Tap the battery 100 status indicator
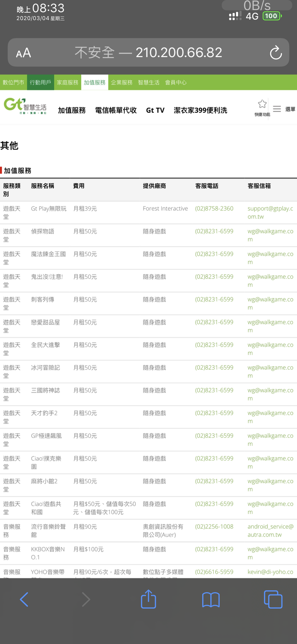Image resolution: width=297 pixels, height=644 pixels. coord(271,16)
